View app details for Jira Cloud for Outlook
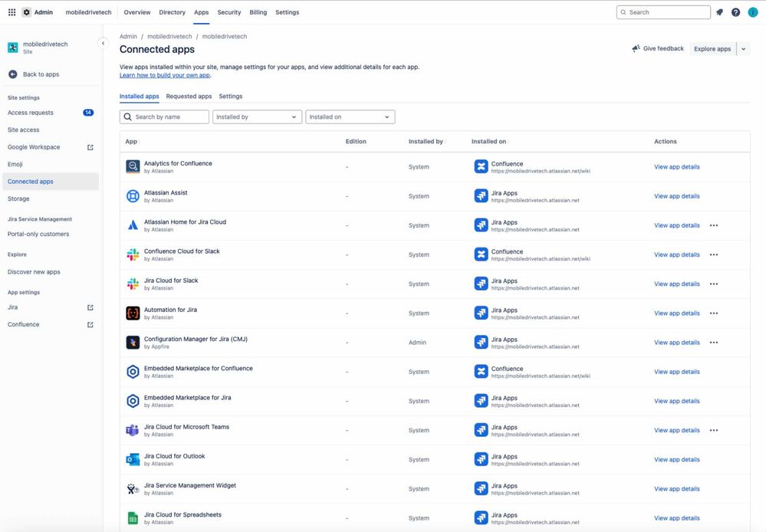Viewport: 766px width, 532px height. click(676, 460)
